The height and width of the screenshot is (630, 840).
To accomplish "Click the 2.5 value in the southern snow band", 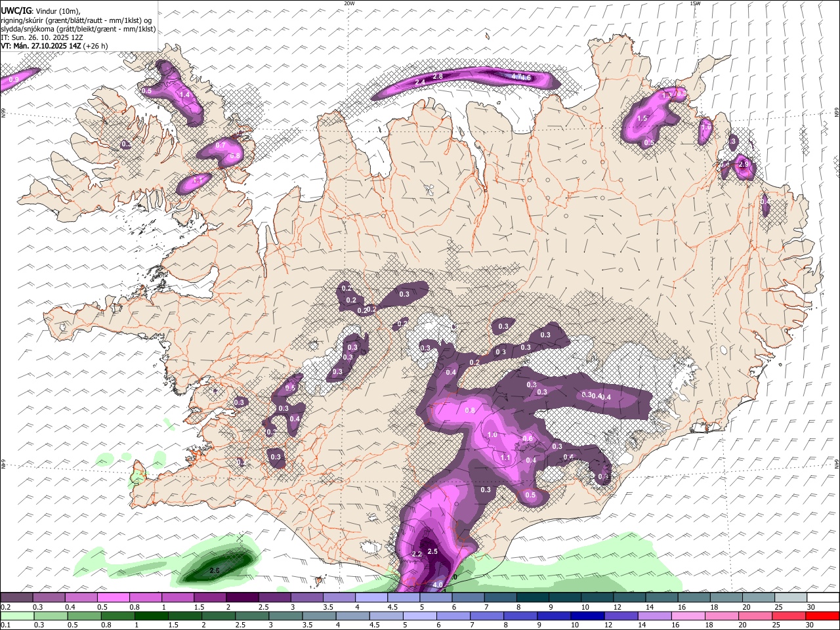I will pos(432,551).
